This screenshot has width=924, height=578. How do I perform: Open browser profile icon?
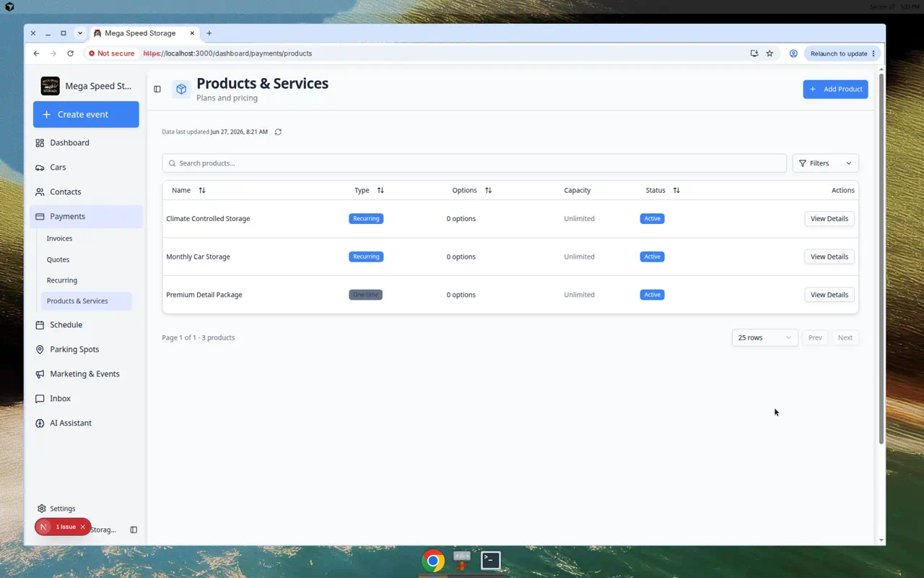click(793, 53)
